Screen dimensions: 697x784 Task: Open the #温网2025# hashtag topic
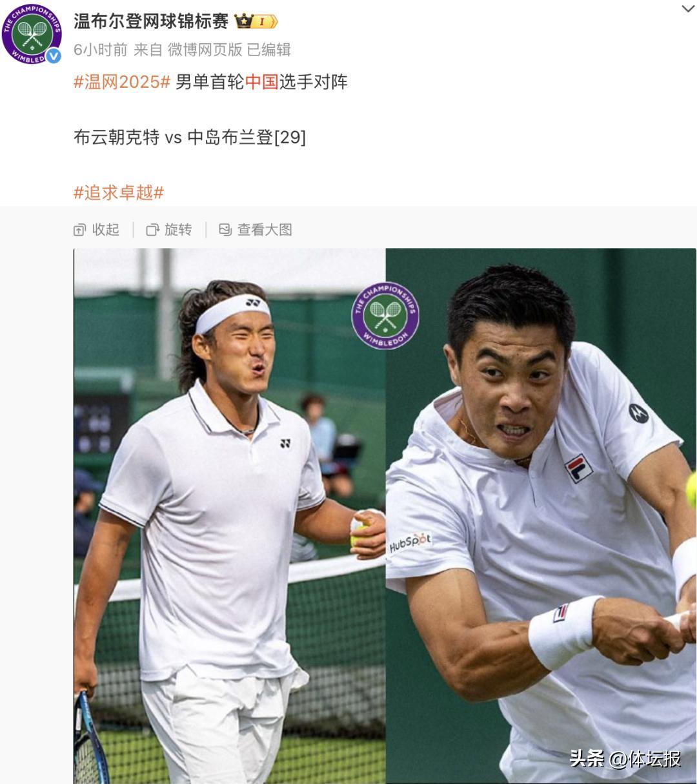tap(122, 82)
